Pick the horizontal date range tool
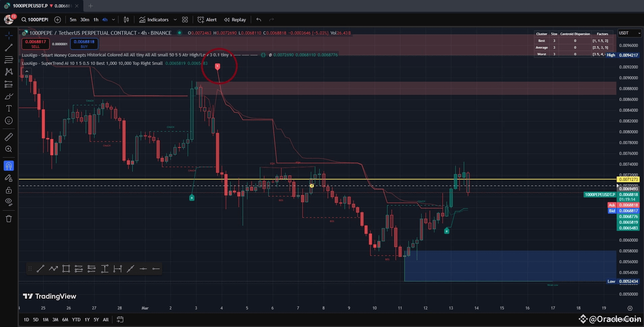The height and width of the screenshot is (327, 644). (x=117, y=269)
